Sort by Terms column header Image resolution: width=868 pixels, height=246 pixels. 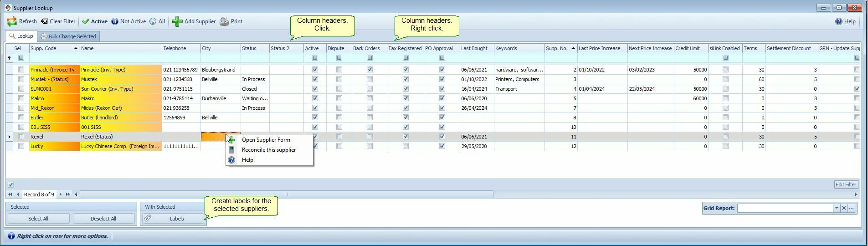pyautogui.click(x=754, y=48)
